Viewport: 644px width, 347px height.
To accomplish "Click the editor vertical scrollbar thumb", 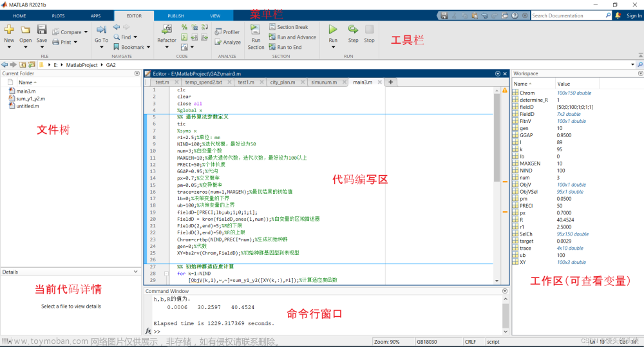I will point(497,138).
